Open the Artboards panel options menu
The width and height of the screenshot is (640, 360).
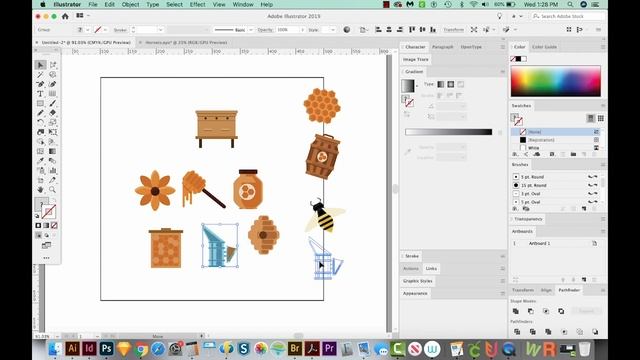click(603, 231)
